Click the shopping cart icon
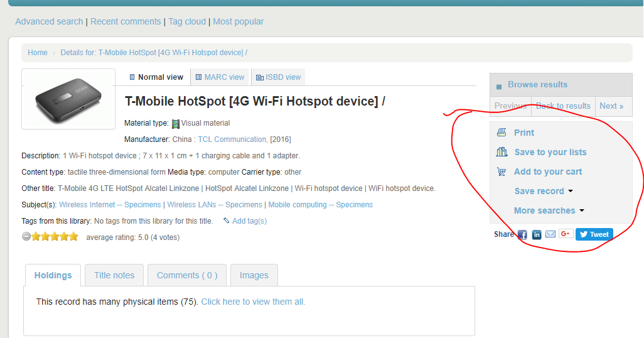The image size is (644, 338). point(502,172)
